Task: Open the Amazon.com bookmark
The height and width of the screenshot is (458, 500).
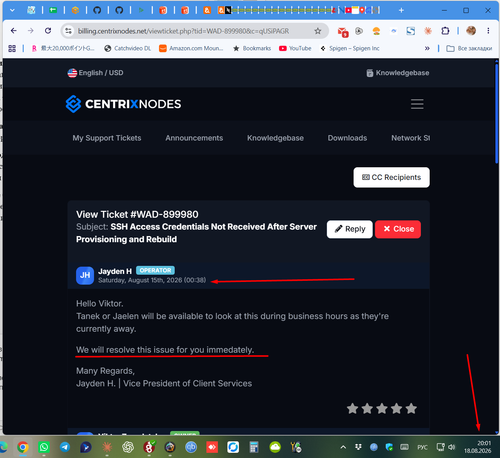Action: (x=191, y=48)
